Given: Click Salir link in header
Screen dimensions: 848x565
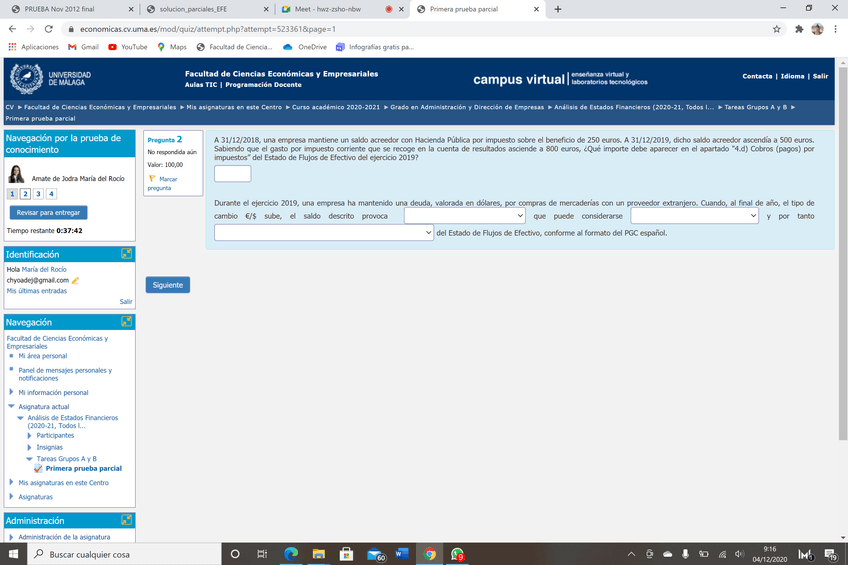Looking at the screenshot, I should [820, 76].
